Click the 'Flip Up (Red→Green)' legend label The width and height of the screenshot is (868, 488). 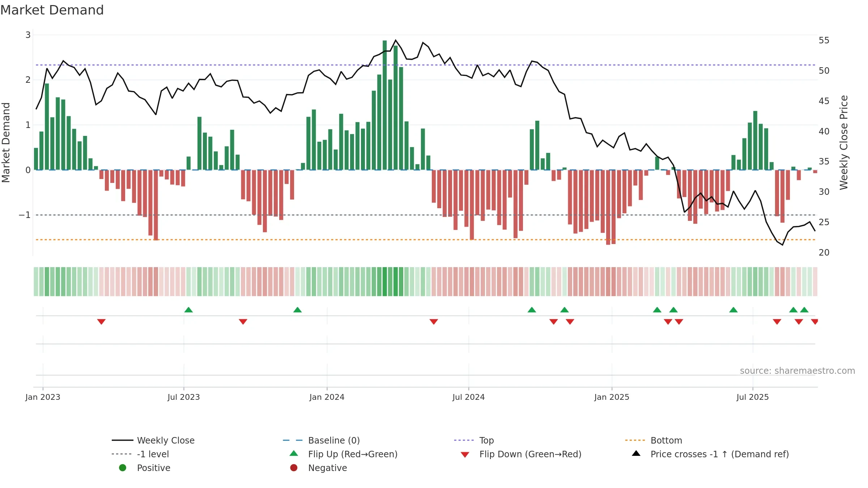[353, 454]
